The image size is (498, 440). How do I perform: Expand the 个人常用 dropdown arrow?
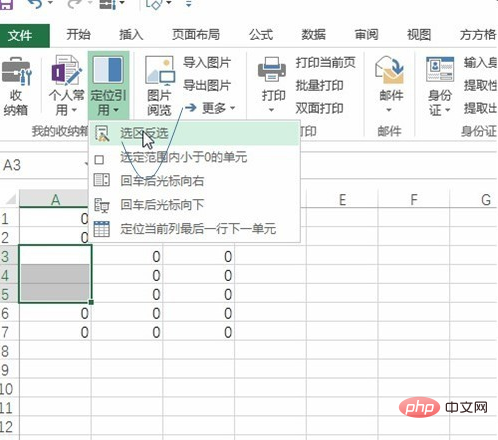point(74,110)
